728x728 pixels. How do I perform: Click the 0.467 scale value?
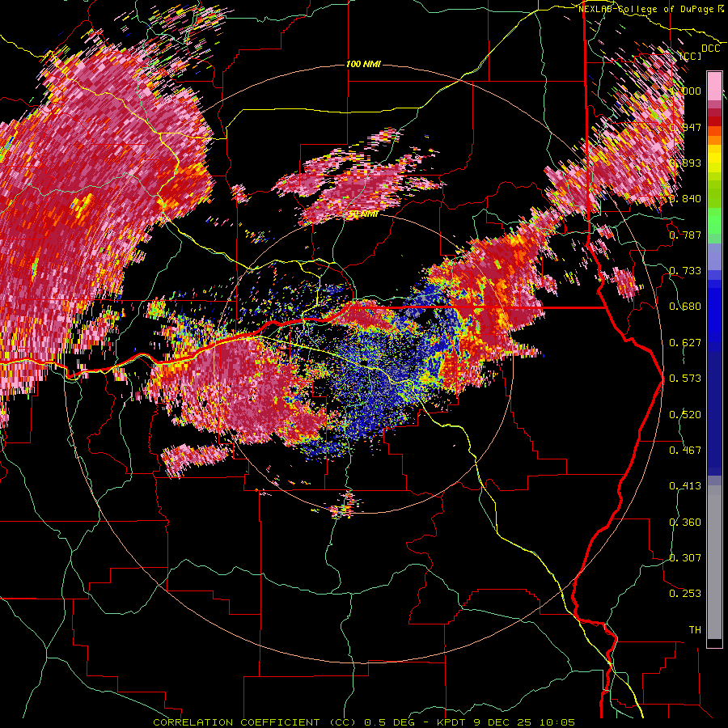click(x=685, y=451)
